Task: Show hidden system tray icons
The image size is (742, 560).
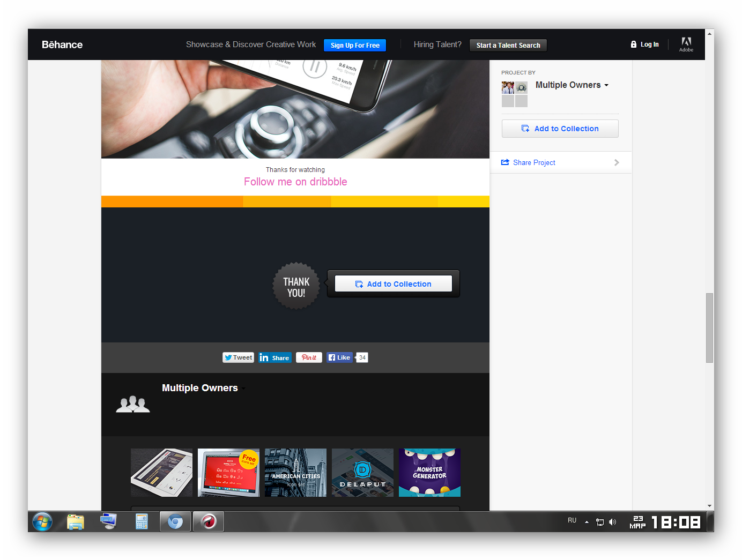Action: pyautogui.click(x=587, y=522)
